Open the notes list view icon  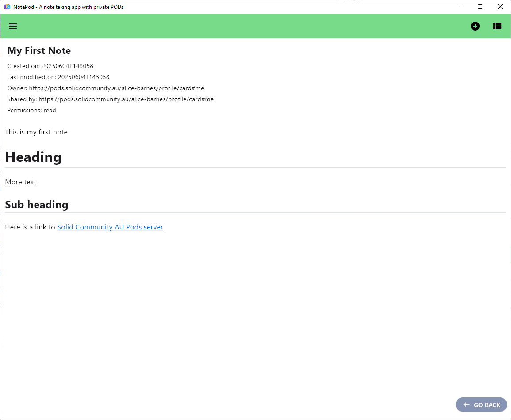pos(497,26)
